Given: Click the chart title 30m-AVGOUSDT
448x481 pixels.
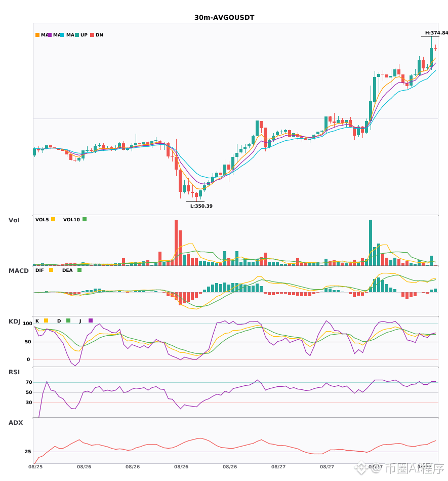Looking at the screenshot, I should (x=224, y=18).
